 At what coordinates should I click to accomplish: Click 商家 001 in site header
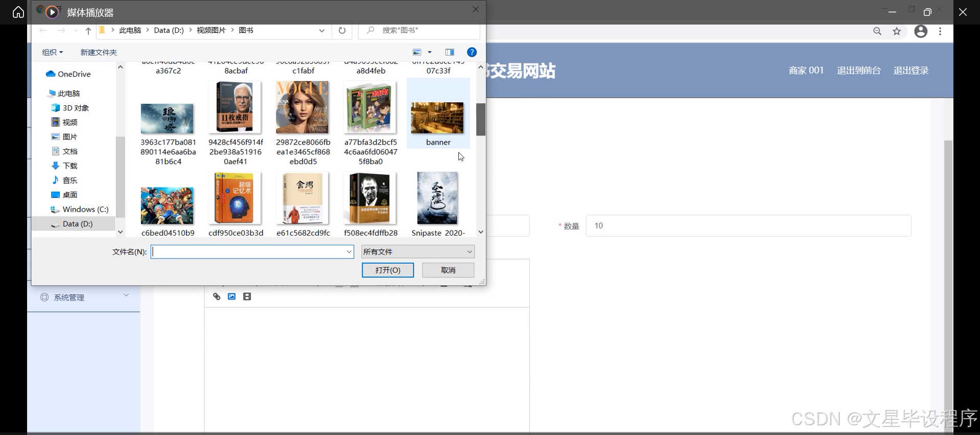806,71
